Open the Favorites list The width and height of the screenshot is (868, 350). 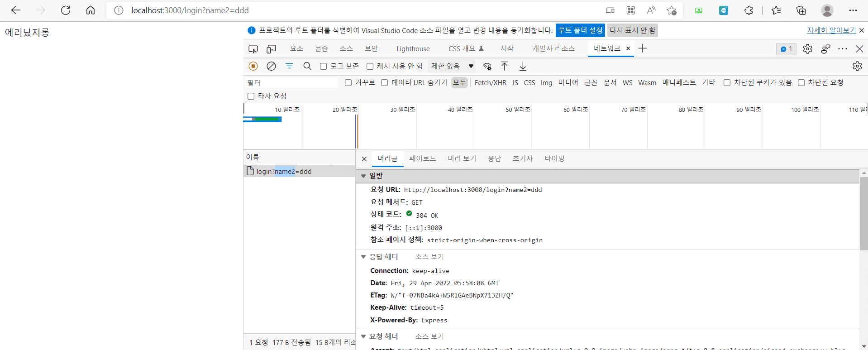pyautogui.click(x=776, y=10)
